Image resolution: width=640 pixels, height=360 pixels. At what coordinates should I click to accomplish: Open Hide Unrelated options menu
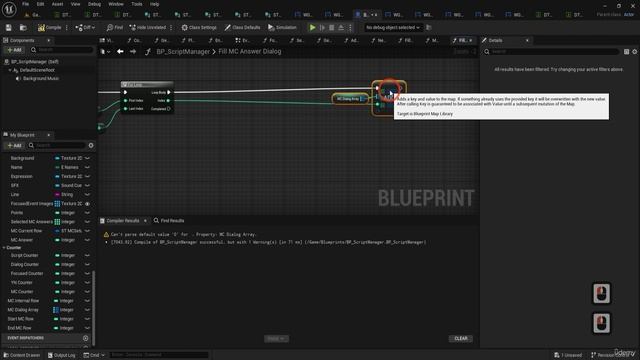coord(171,27)
